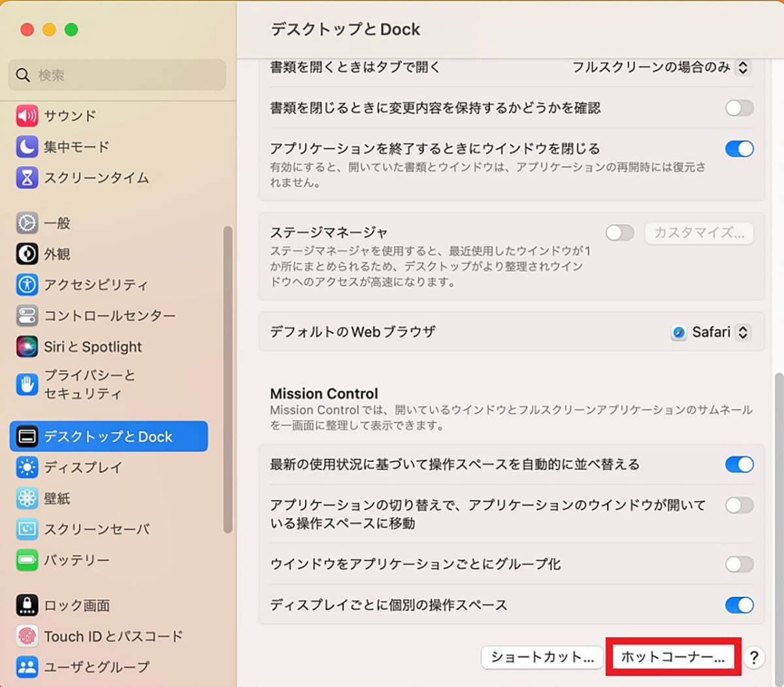
Task: Select アクセシビリティ in the sidebar
Action: (109, 284)
